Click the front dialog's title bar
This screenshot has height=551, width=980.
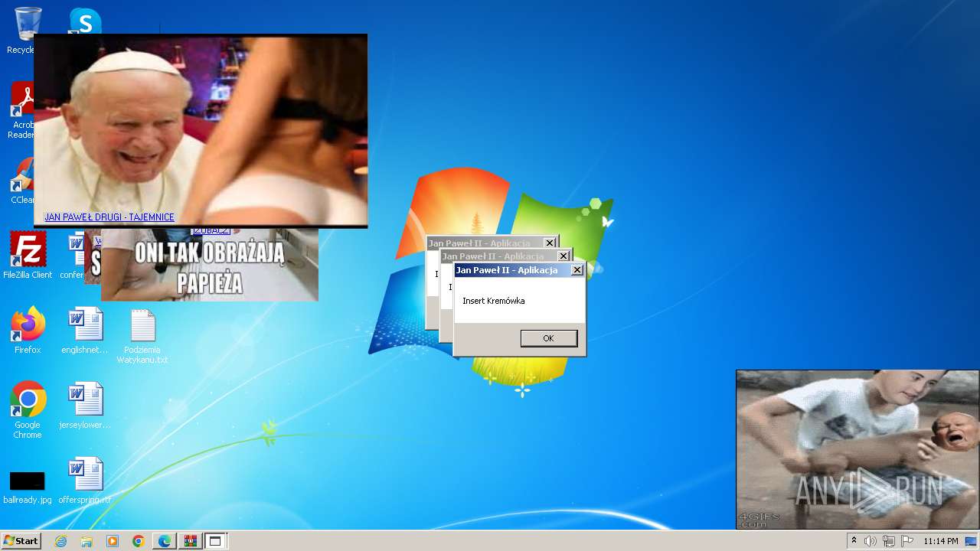[512, 270]
